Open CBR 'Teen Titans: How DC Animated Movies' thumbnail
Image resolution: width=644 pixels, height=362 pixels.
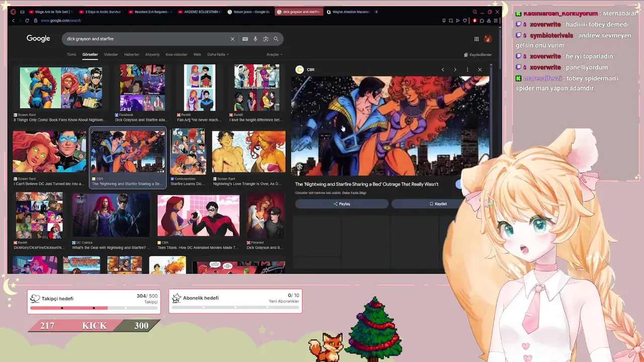[x=198, y=215]
